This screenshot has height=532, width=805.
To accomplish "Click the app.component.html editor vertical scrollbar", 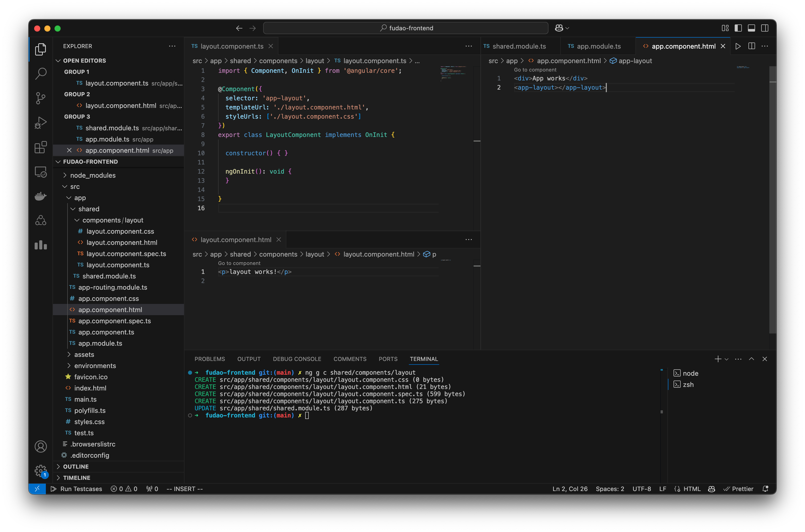I will click(x=773, y=200).
